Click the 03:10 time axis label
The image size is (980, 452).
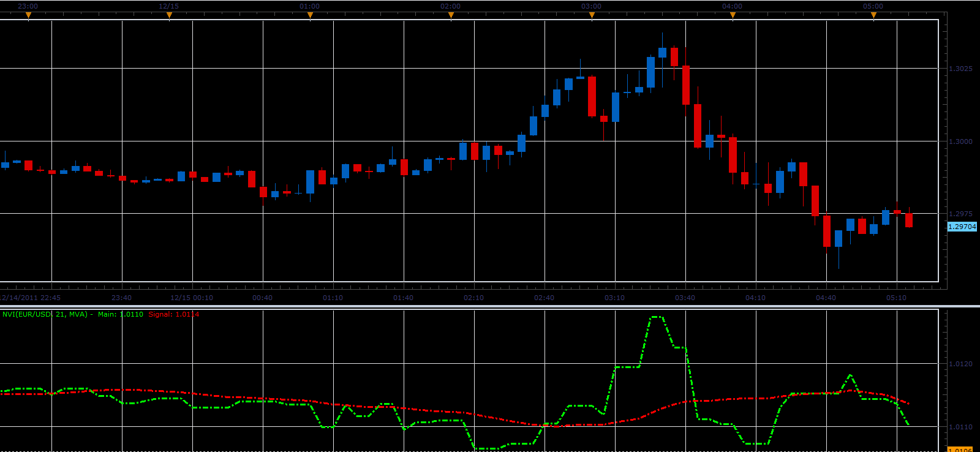(x=614, y=298)
